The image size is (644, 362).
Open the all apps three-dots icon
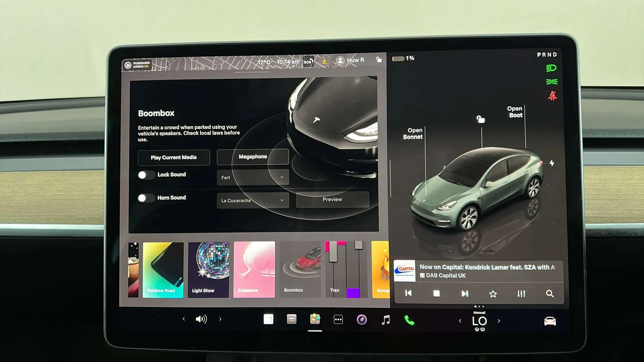point(338,319)
